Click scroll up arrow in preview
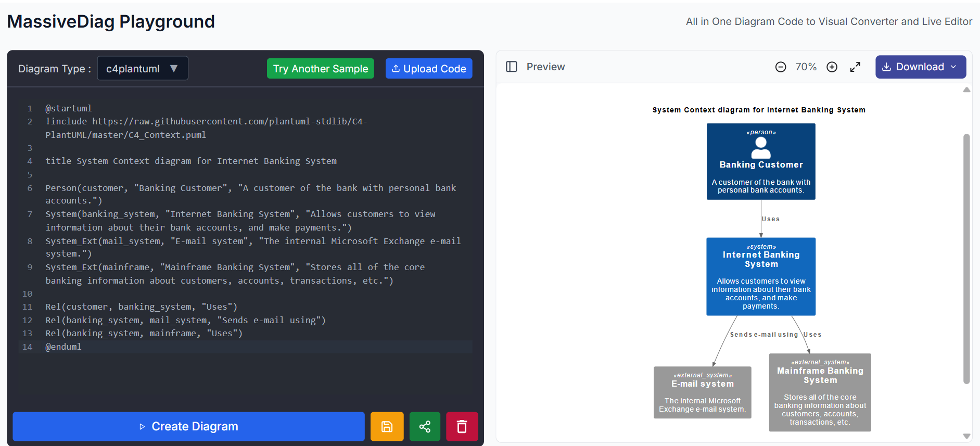The width and height of the screenshot is (980, 446). [966, 90]
